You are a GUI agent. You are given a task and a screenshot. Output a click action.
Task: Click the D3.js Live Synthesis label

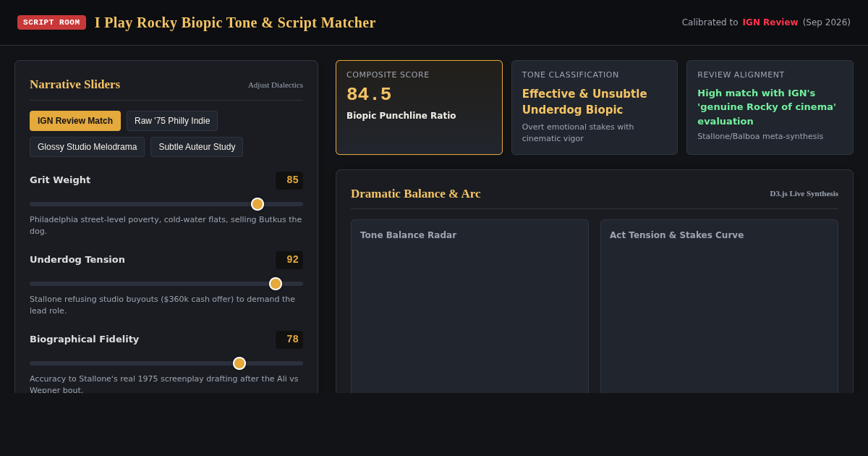(x=804, y=193)
